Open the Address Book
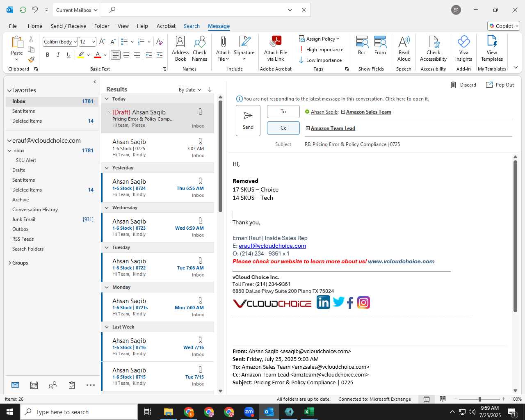The width and height of the screenshot is (525, 420). 180,48
